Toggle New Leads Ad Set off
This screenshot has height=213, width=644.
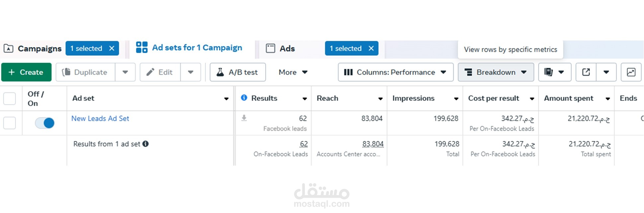(44, 123)
